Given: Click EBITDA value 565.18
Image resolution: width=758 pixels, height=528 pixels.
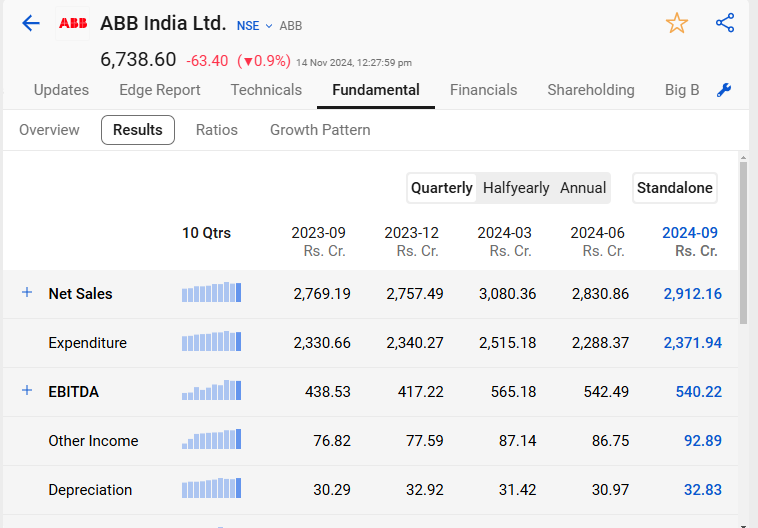Looking at the screenshot, I should point(513,392).
